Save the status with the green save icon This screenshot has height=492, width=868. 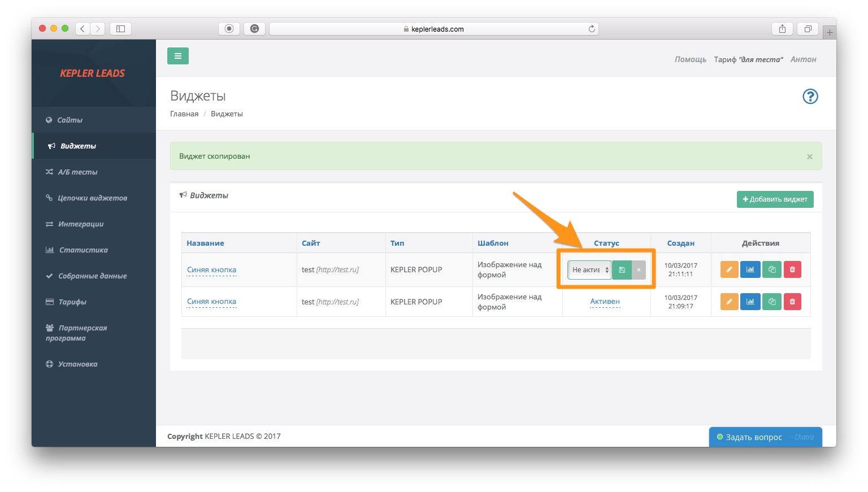(x=622, y=270)
